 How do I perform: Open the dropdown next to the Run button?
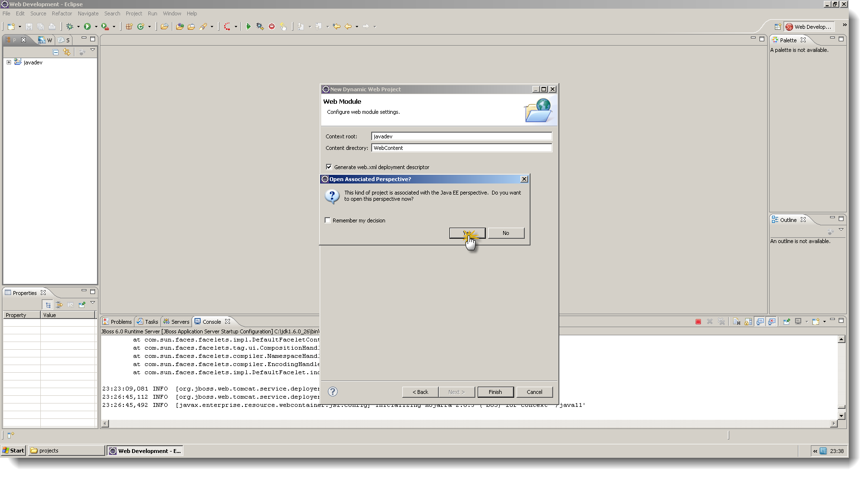coord(96,26)
